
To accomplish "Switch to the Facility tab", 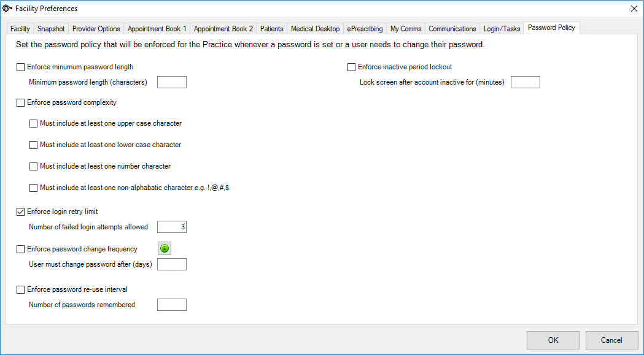I will [20, 29].
